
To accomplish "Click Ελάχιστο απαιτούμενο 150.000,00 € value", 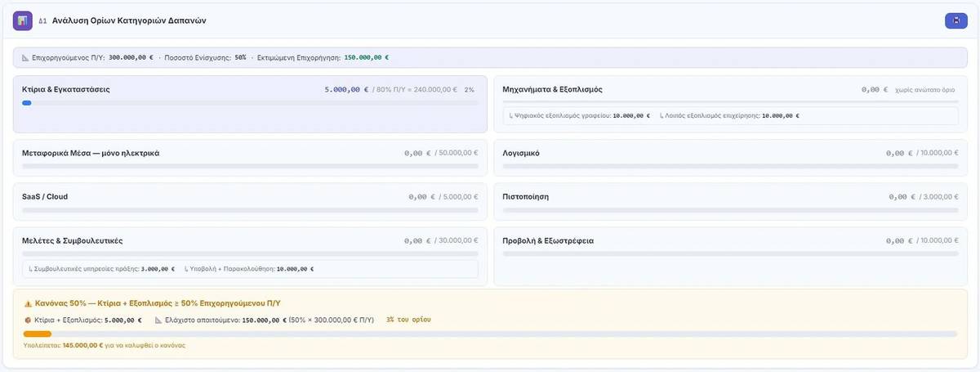I will click(x=265, y=320).
